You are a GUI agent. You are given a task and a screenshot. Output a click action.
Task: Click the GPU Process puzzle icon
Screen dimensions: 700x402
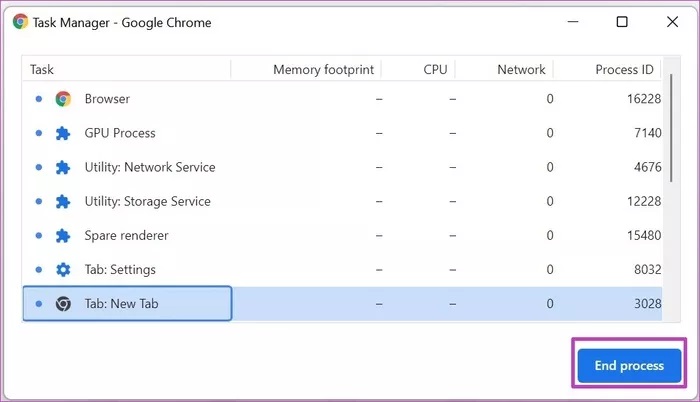63,133
